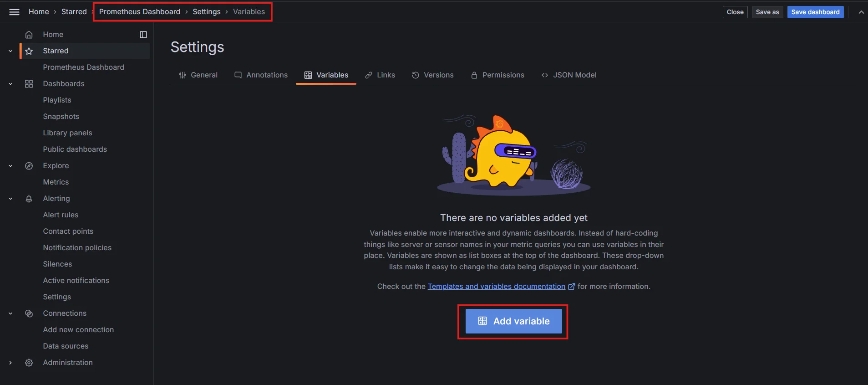This screenshot has width=868, height=385.
Task: Go to Home breadcrumb
Action: [x=39, y=12]
